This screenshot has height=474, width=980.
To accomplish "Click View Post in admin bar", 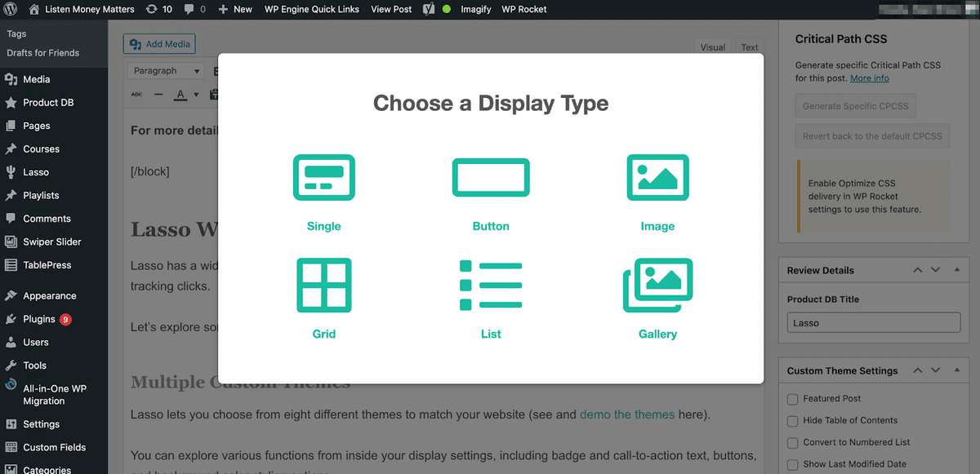I will pyautogui.click(x=391, y=9).
